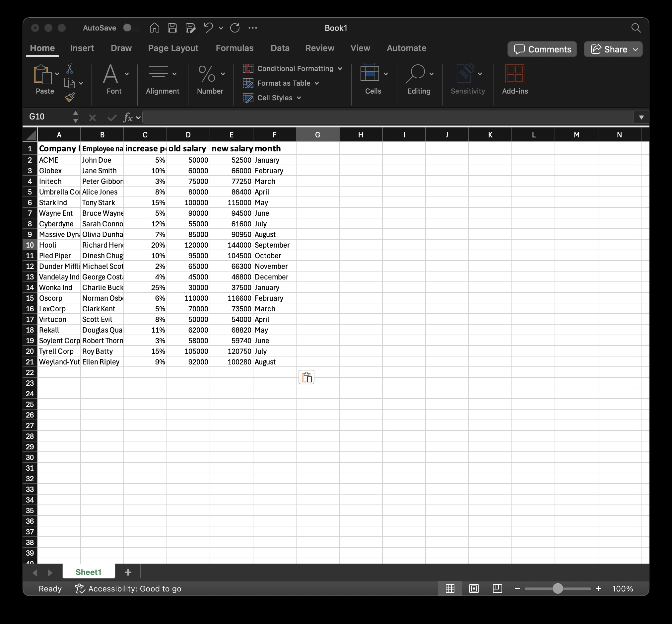
Task: Open the Insert tab
Action: click(82, 48)
